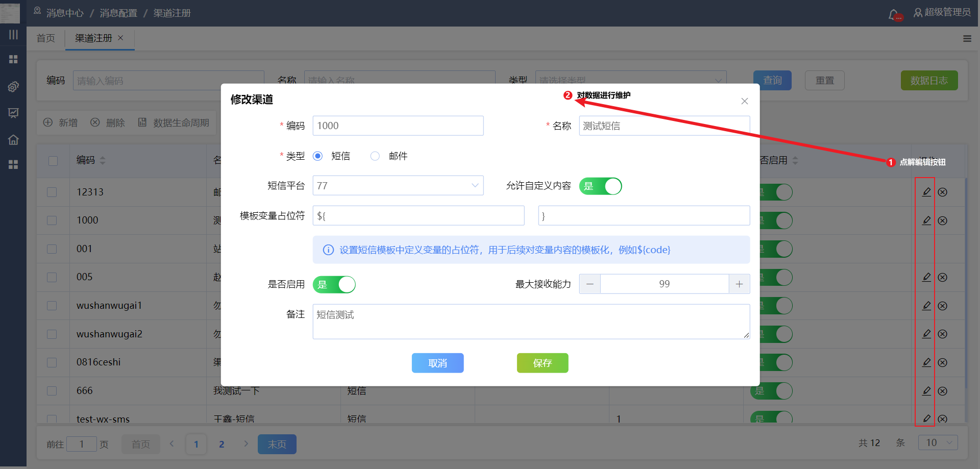Image resolution: width=980 pixels, height=469 pixels.
Task: Go to previous page arrow
Action: tap(172, 443)
